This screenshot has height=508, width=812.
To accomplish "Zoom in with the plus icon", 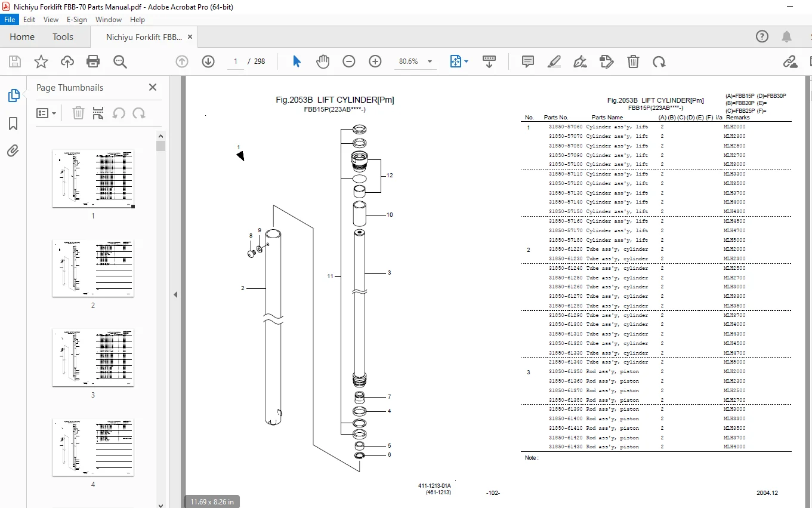I will (375, 61).
